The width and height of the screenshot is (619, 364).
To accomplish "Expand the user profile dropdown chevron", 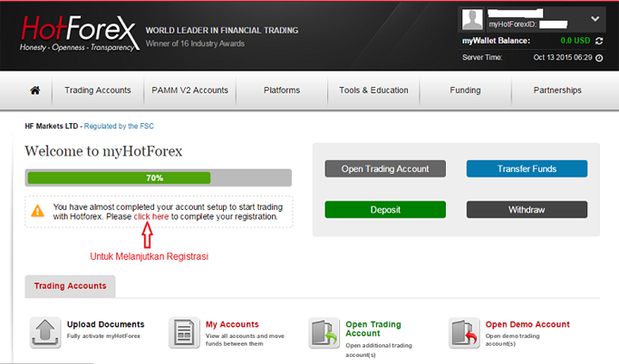I will tap(595, 18).
